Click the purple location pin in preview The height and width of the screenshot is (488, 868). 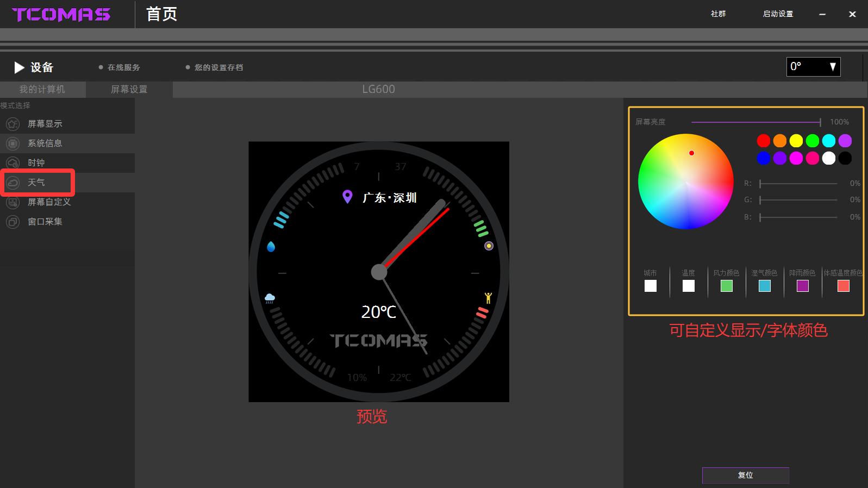(347, 197)
